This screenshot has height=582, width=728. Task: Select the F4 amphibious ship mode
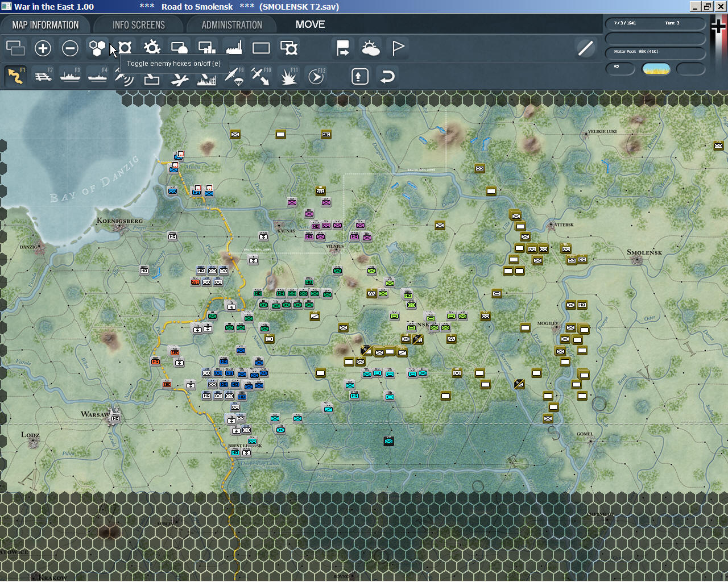coord(97,76)
